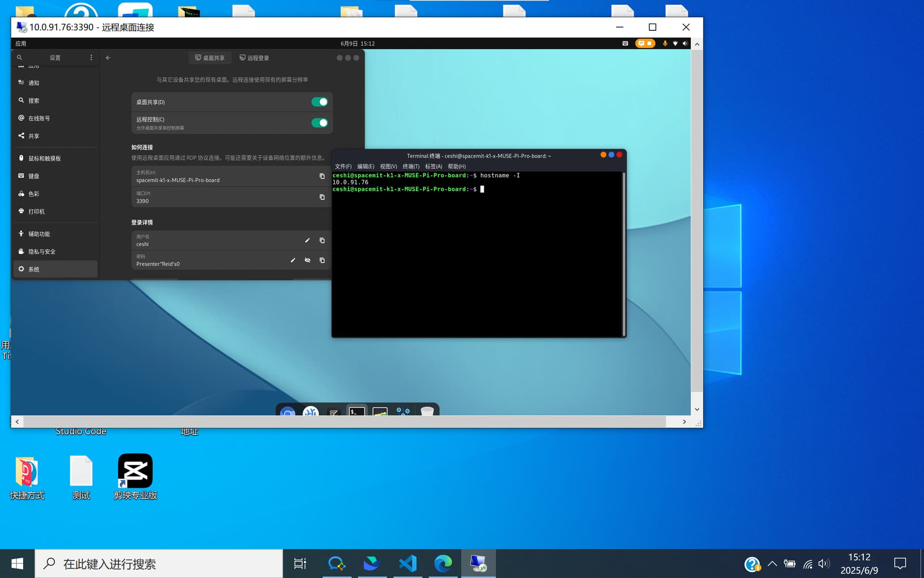Open the terminal 标签(A) menu
Screen dimensions: 924x578
(434, 167)
